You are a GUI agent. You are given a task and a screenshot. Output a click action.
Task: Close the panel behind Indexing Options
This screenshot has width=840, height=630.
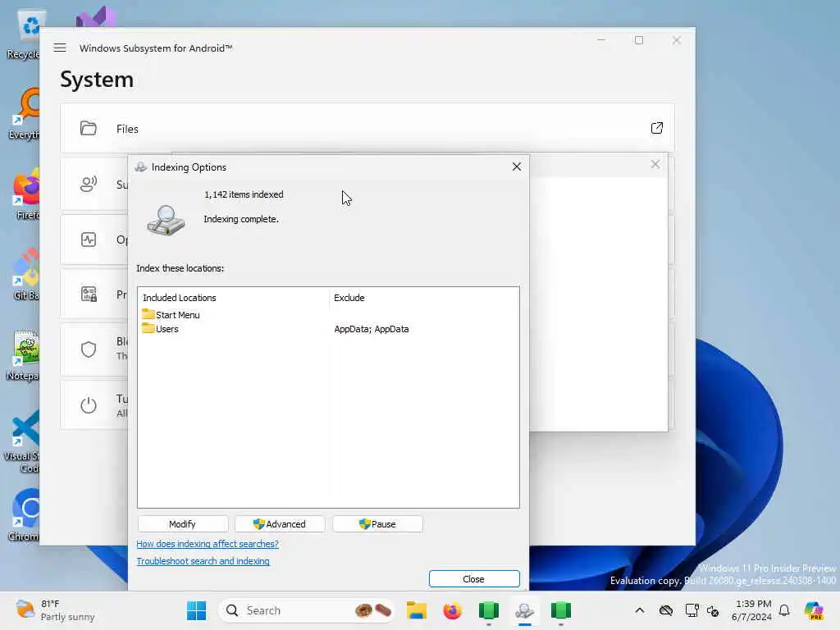click(655, 164)
